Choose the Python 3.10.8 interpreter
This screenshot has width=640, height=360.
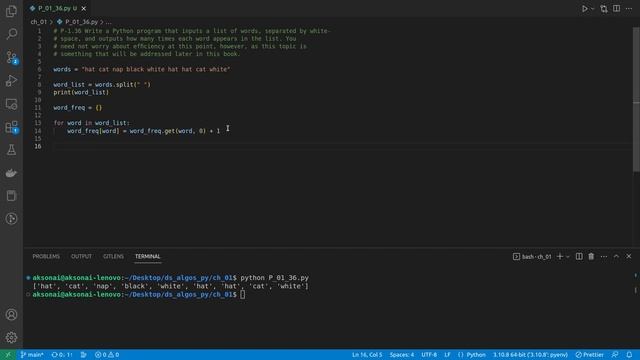coord(530,354)
